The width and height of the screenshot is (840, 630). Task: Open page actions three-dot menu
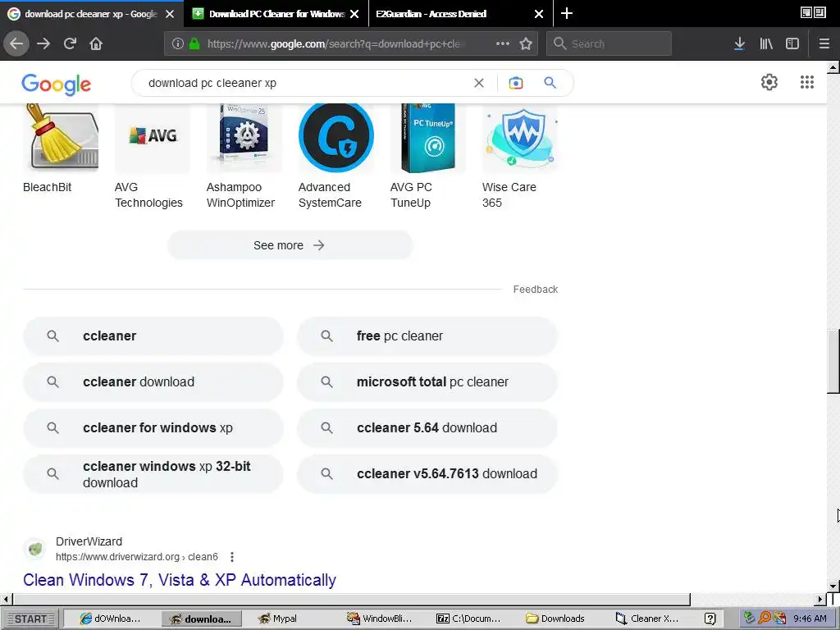[503, 43]
